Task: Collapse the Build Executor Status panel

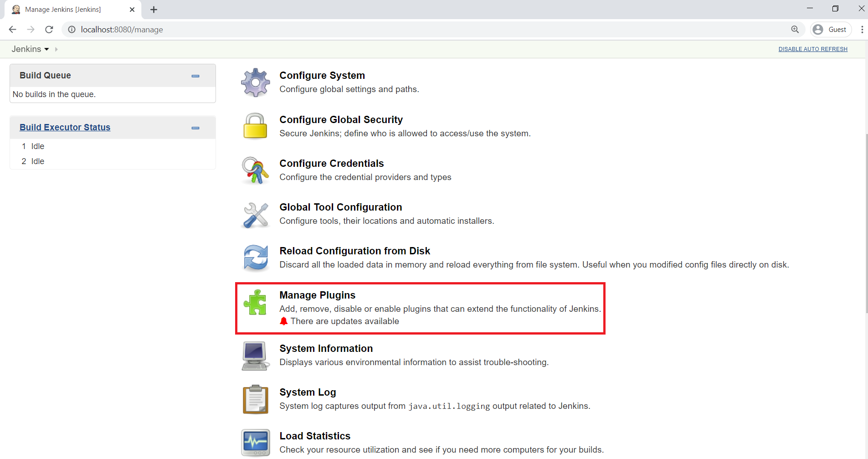Action: pos(195,128)
